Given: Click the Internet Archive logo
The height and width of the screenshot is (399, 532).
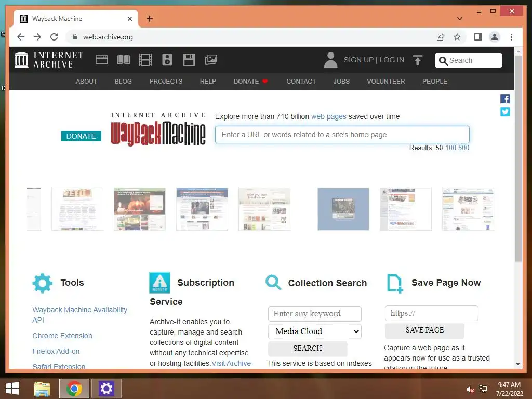Looking at the screenshot, I should pyautogui.click(x=49, y=60).
